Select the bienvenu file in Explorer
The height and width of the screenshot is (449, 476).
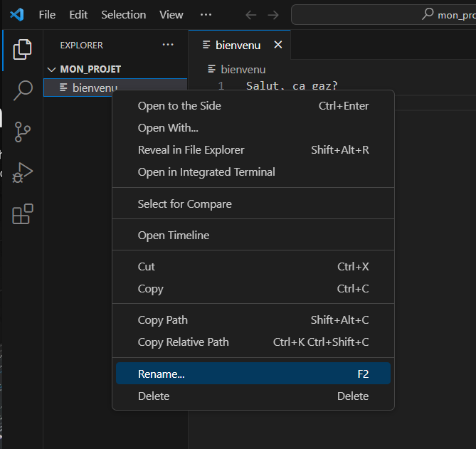coord(115,88)
